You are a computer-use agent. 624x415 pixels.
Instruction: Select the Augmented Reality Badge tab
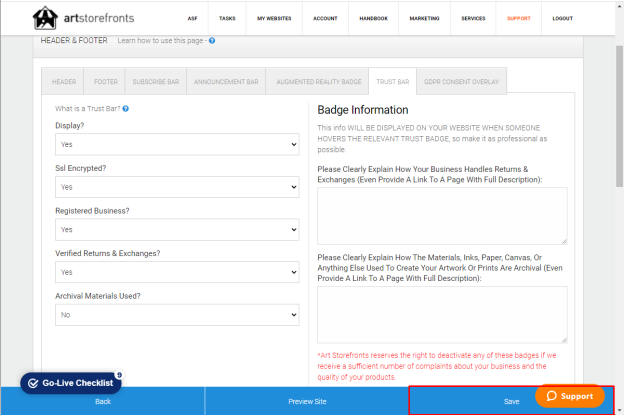pos(319,82)
